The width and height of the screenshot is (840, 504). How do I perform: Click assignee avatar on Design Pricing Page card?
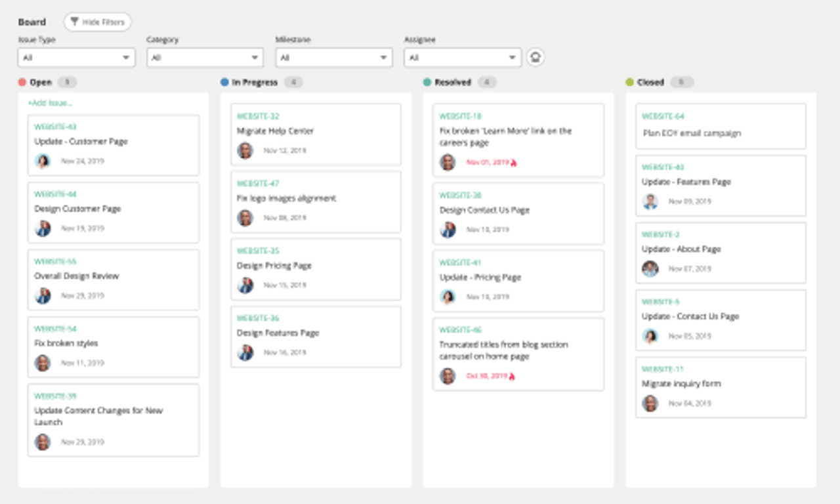pyautogui.click(x=245, y=285)
